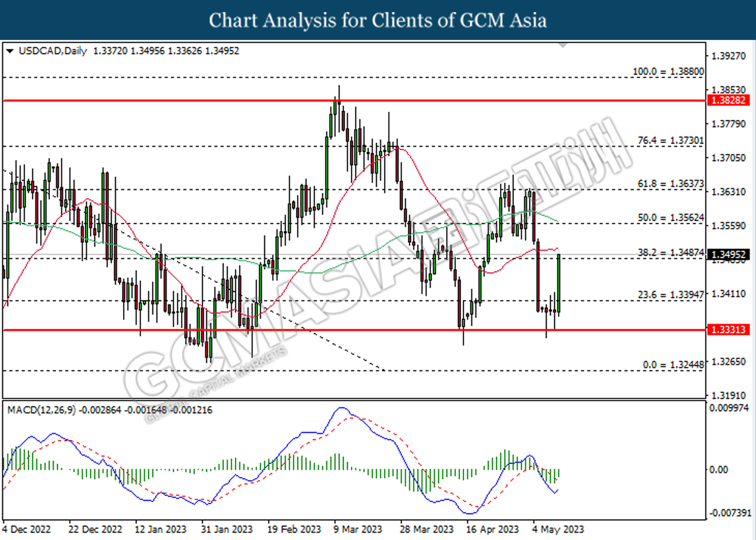Select the 50.0 = 1.35624 Fibonacci label
The height and width of the screenshot is (540, 756).
click(x=670, y=217)
